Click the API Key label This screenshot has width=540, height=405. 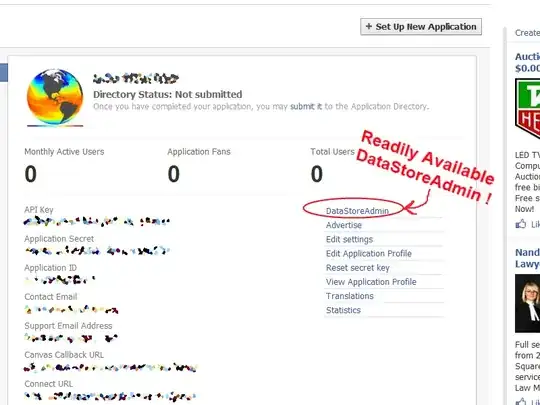point(39,210)
